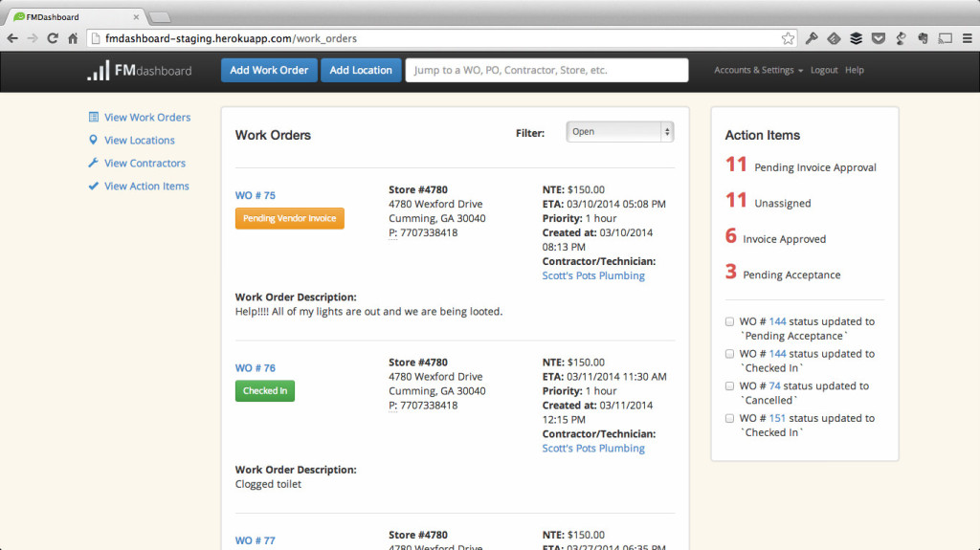
Task: Open the Filter dropdown set to Open
Action: pos(619,132)
